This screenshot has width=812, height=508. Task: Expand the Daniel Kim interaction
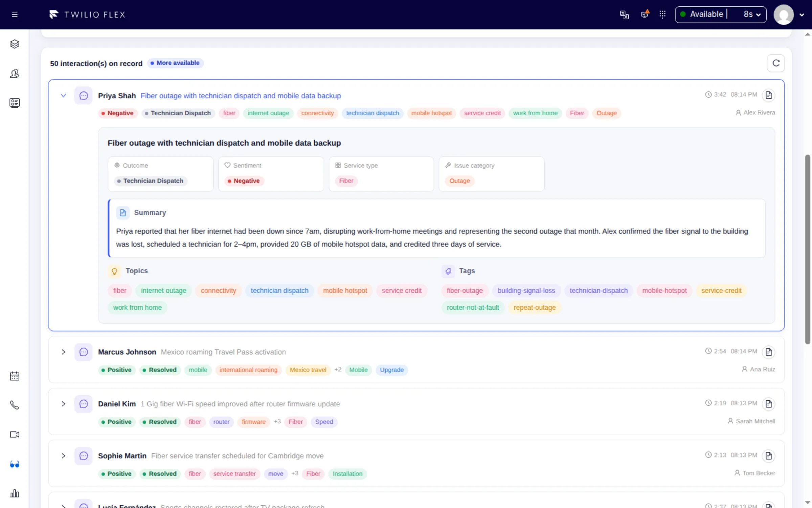[x=63, y=404]
